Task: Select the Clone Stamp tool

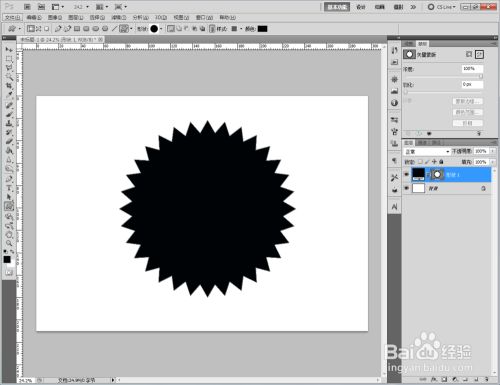Action: 9,123
